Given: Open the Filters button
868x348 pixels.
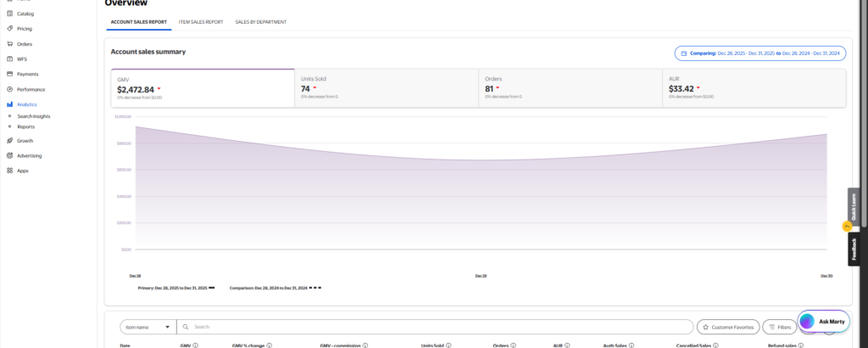Looking at the screenshot, I should 780,328.
